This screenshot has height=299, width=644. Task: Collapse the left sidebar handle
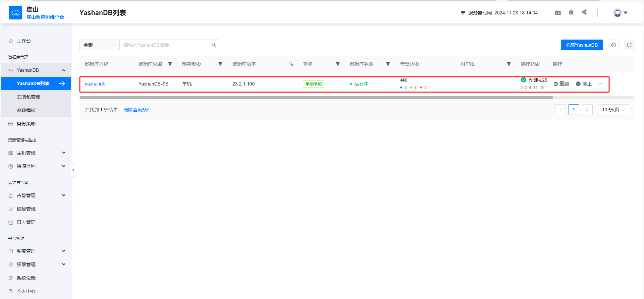pos(73,170)
